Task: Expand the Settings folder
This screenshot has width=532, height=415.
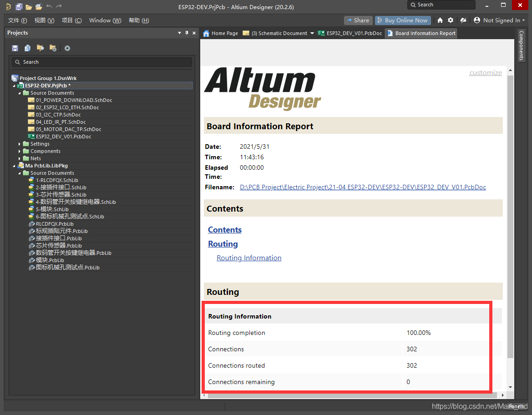Action: (x=20, y=144)
